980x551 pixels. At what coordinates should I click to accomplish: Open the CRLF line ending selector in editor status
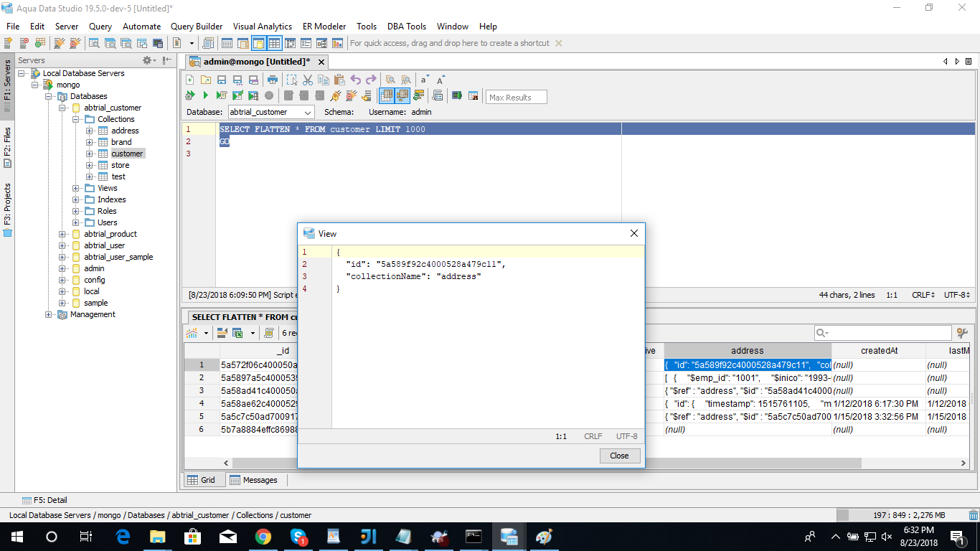923,295
